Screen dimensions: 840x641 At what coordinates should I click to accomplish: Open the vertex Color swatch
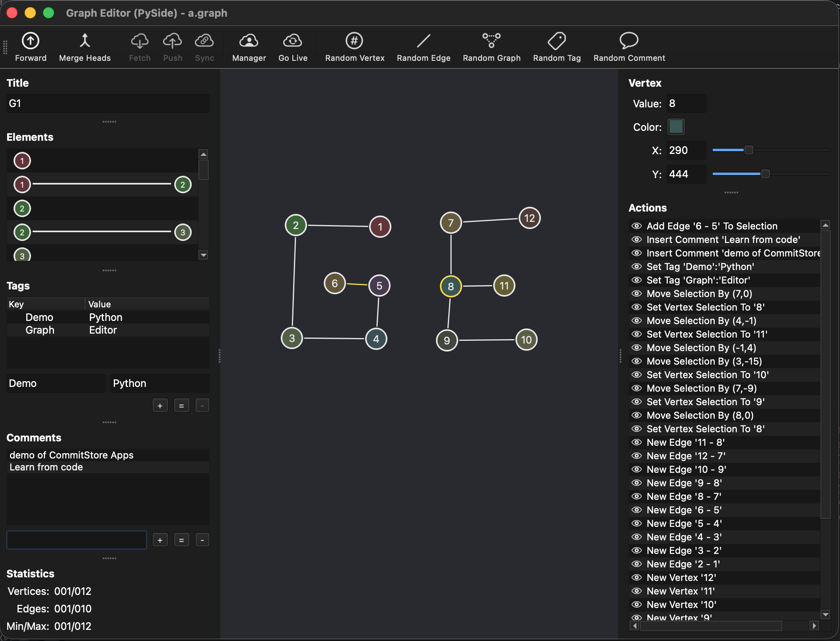(676, 127)
